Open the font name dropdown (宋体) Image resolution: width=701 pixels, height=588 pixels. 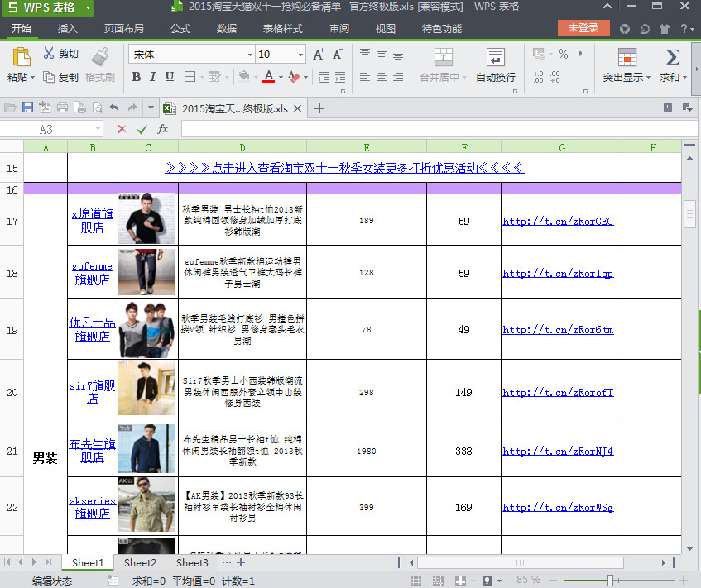coord(250,55)
